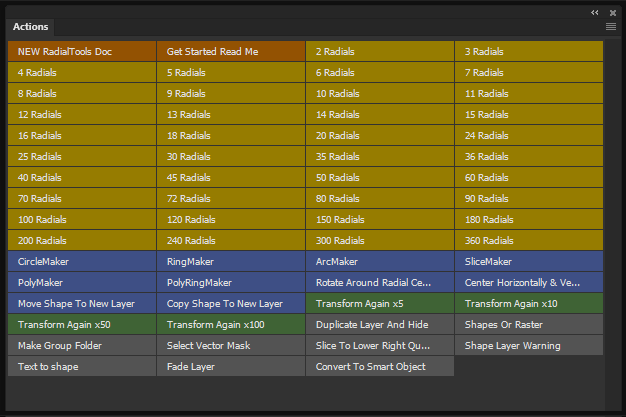The width and height of the screenshot is (626, 417).
Task: Start the PolyMaker action
Action: pos(82,282)
